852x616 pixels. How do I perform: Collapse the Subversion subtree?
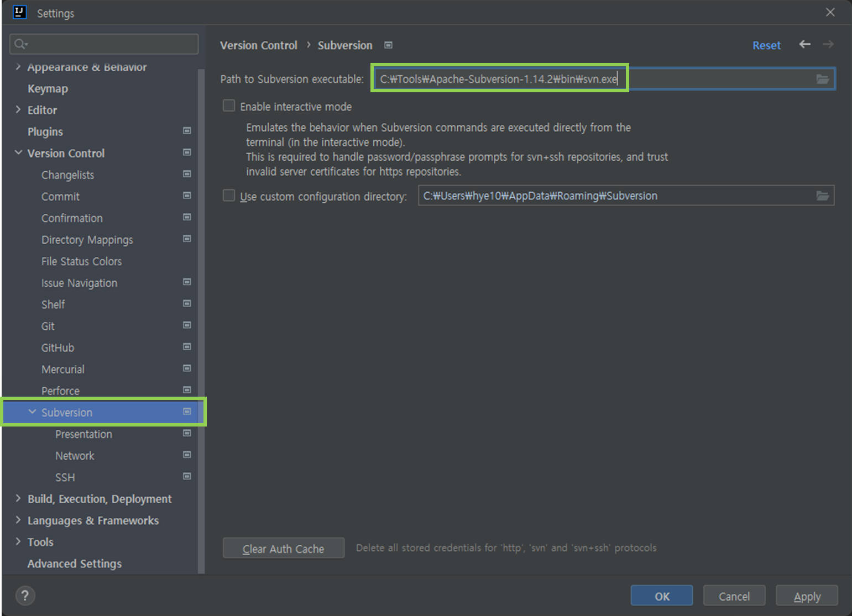pos(32,412)
